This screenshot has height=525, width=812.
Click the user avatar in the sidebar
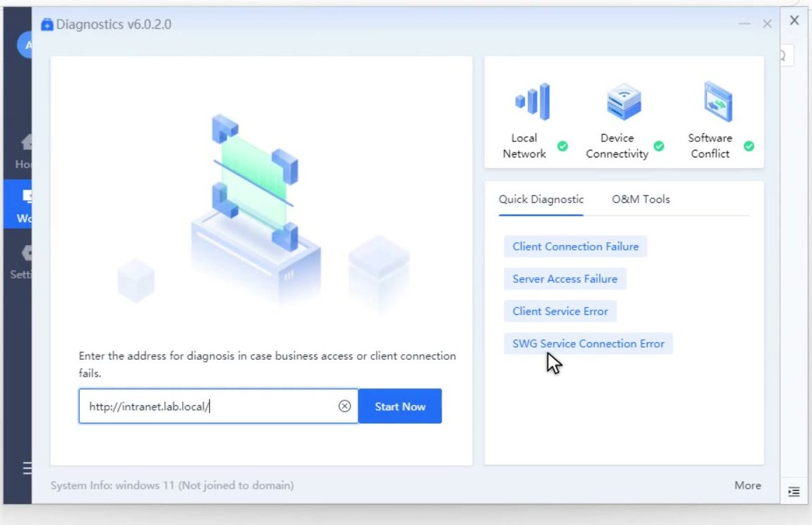point(24,45)
